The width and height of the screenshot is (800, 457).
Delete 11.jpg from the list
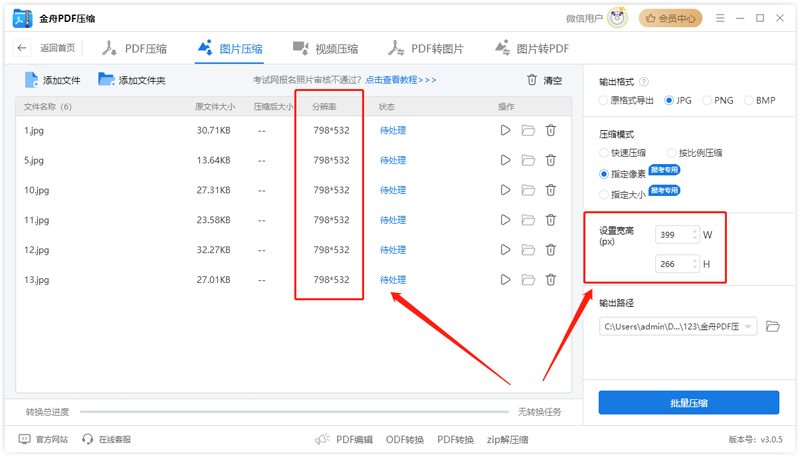[551, 220]
